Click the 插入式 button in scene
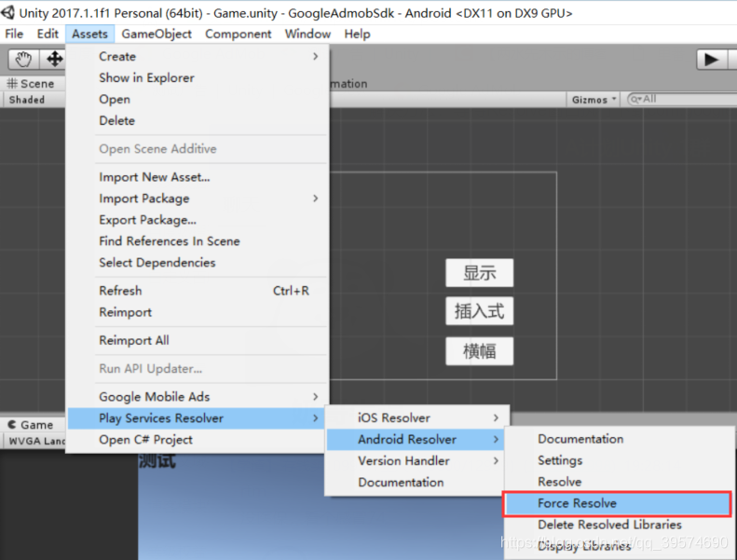 480,311
